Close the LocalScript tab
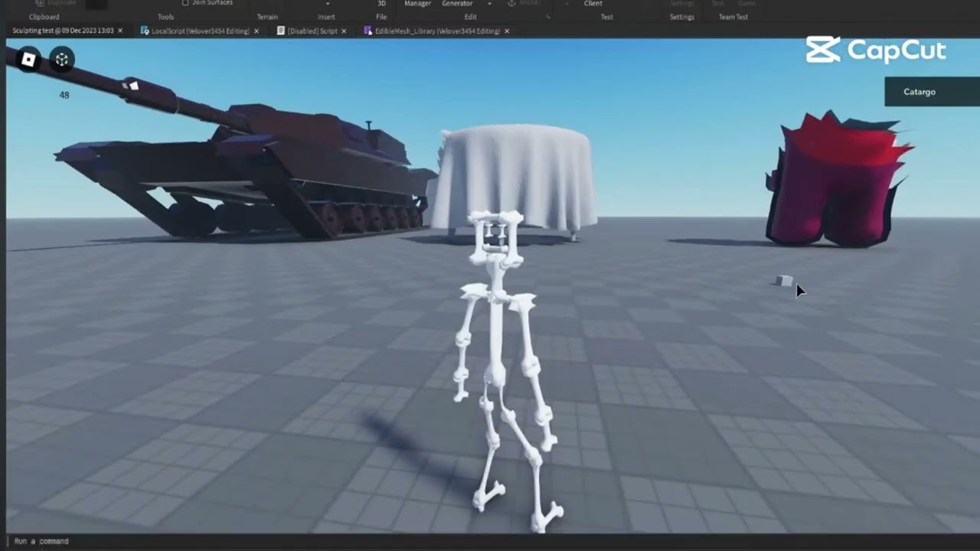 [256, 31]
